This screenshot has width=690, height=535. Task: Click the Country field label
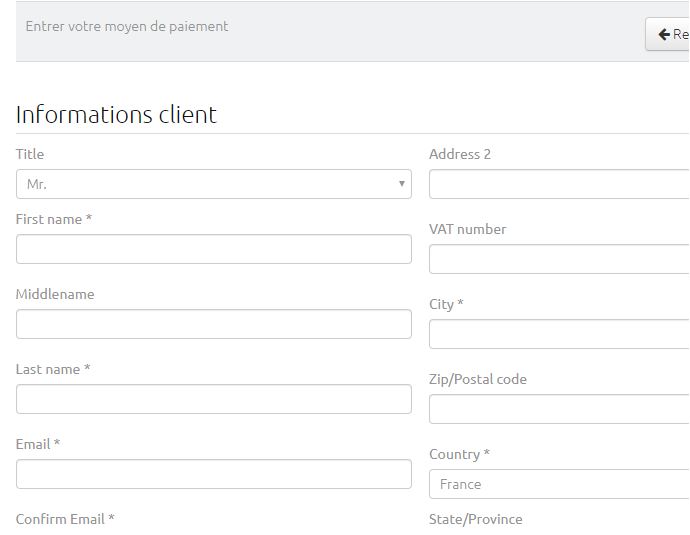459,454
